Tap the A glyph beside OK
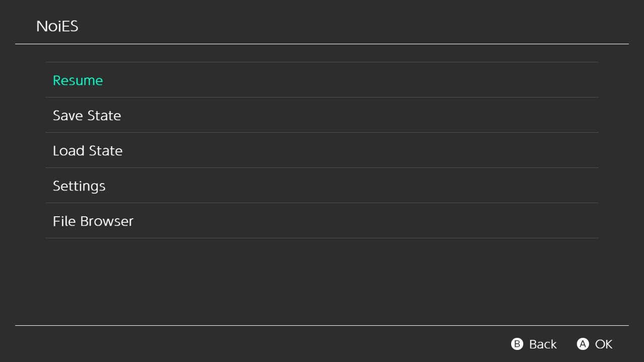Screen dimensions: 644x362 (583, 344)
